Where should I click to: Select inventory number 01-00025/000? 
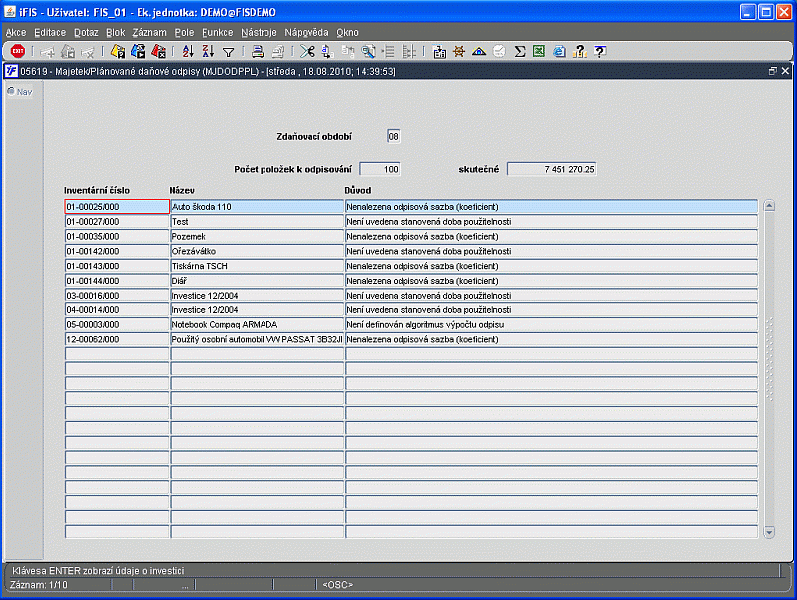tap(117, 207)
